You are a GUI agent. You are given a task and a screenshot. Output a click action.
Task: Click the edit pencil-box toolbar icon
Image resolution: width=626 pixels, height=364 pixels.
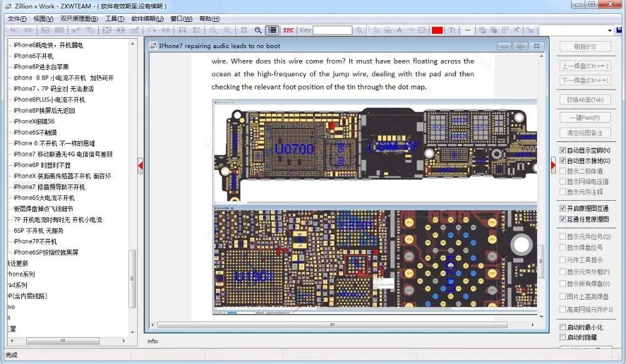pyautogui.click(x=135, y=30)
